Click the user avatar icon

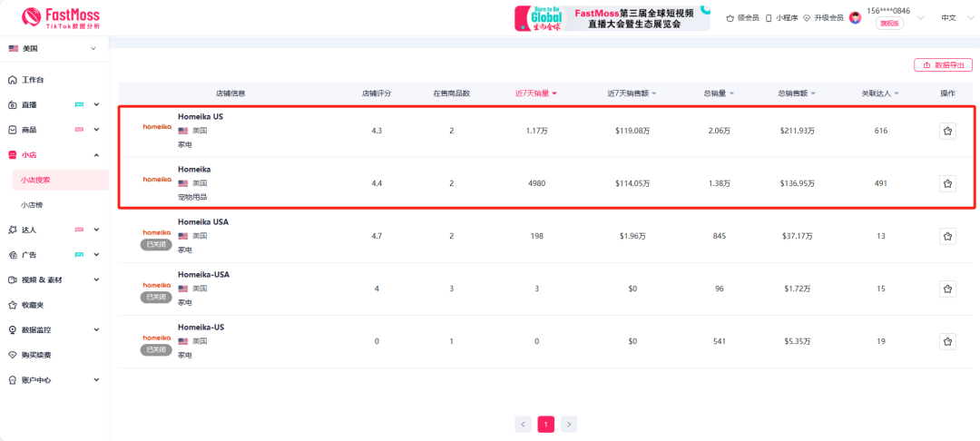point(855,17)
